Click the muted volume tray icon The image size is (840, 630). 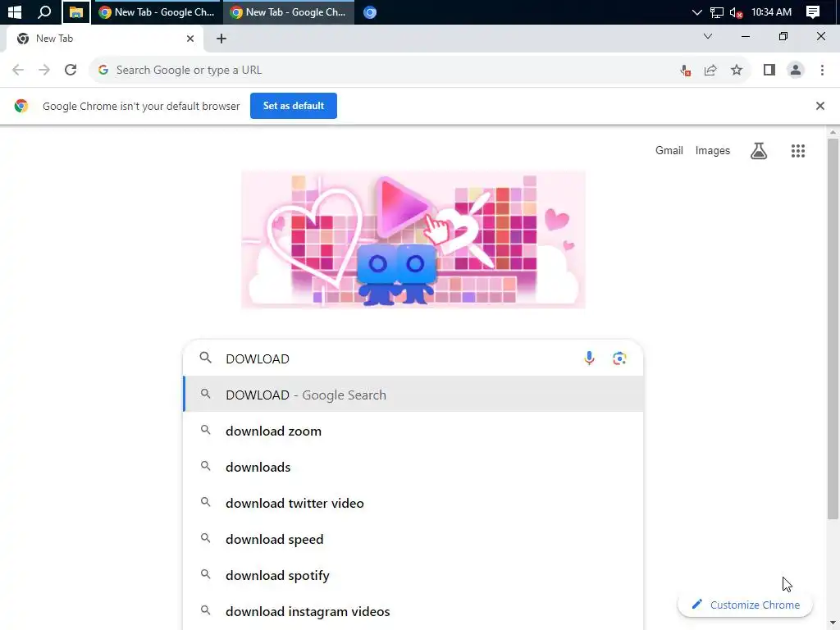coord(736,11)
